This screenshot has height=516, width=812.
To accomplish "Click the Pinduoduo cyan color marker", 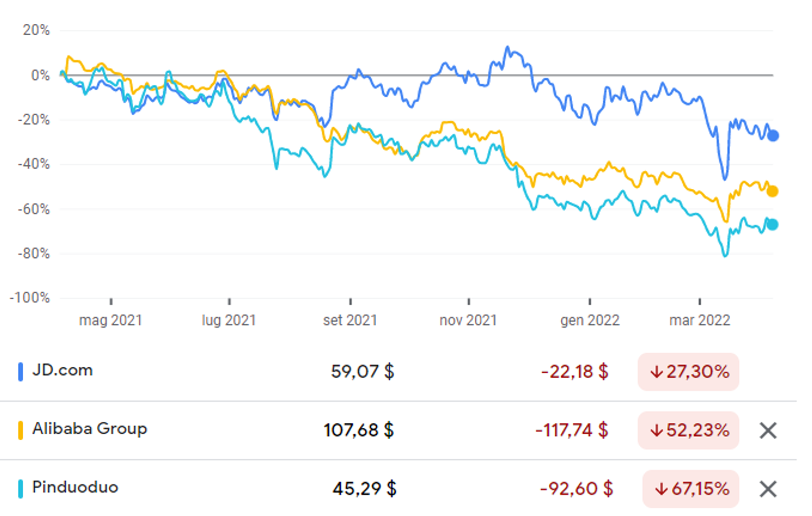I will pos(21,488).
